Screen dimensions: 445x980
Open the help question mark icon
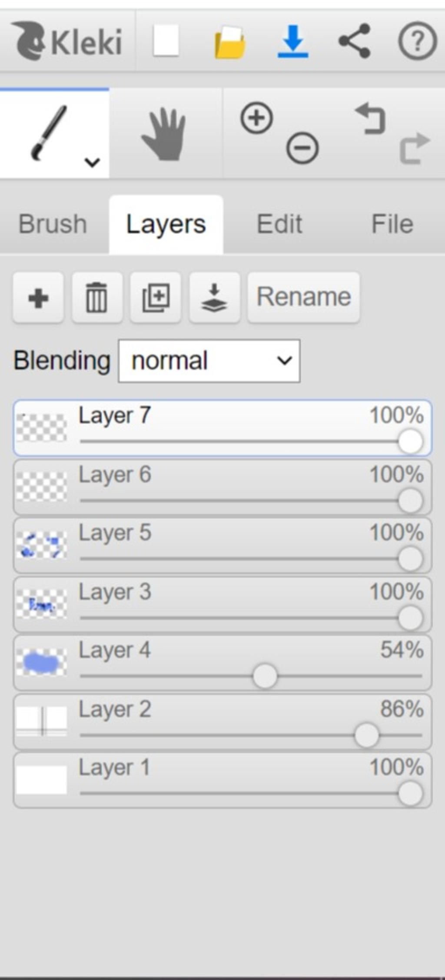click(417, 41)
